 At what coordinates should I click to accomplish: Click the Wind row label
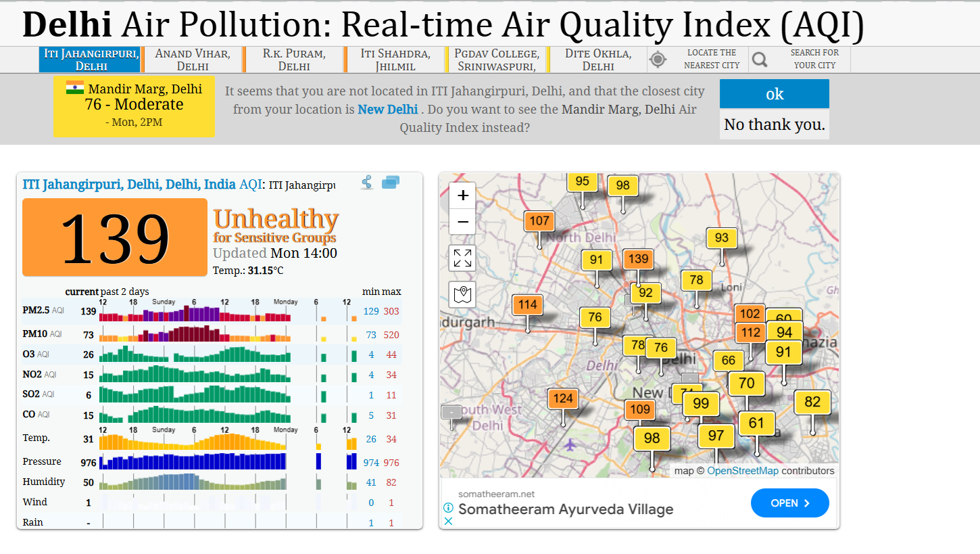click(35, 502)
